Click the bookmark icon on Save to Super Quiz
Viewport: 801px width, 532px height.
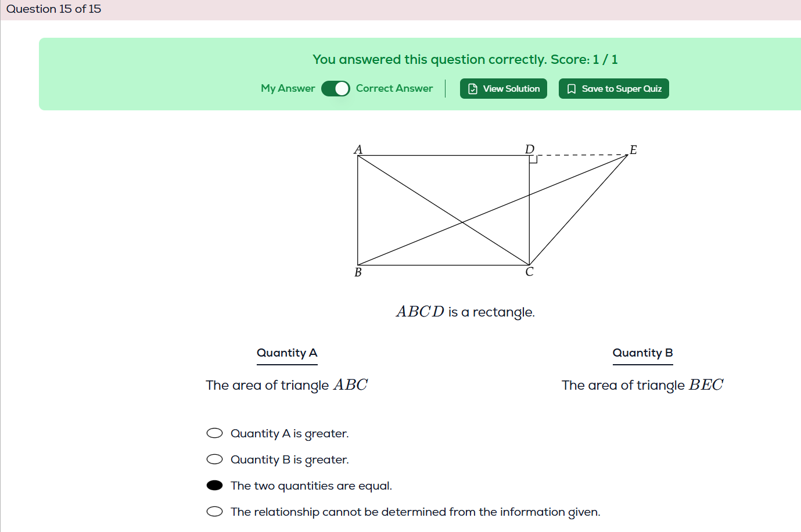572,89
